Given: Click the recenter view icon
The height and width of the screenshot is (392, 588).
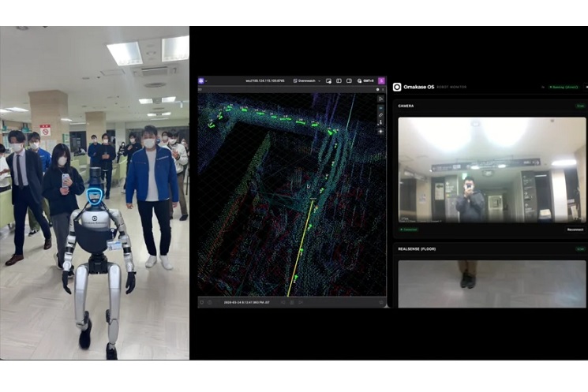Looking at the screenshot, I should coord(380,131).
